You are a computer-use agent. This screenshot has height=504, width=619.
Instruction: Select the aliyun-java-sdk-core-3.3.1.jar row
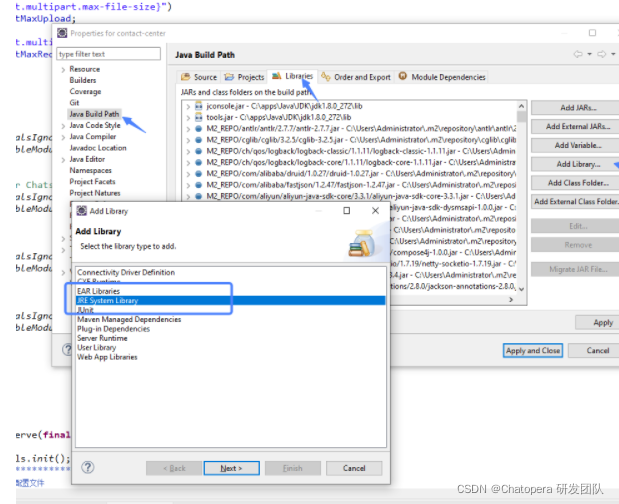click(351, 196)
